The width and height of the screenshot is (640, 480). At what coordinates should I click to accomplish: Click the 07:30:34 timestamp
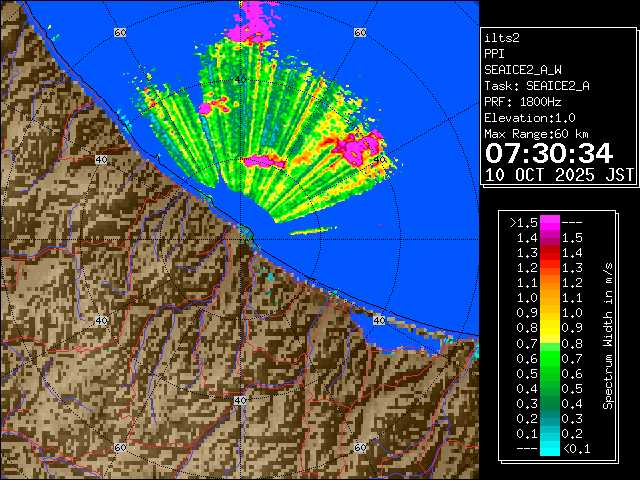(548, 153)
